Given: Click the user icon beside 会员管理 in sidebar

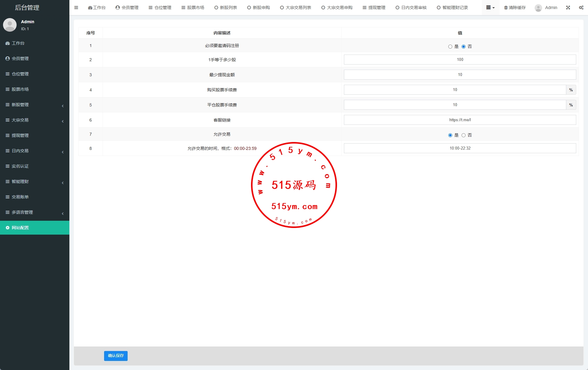Looking at the screenshot, I should (x=8, y=59).
